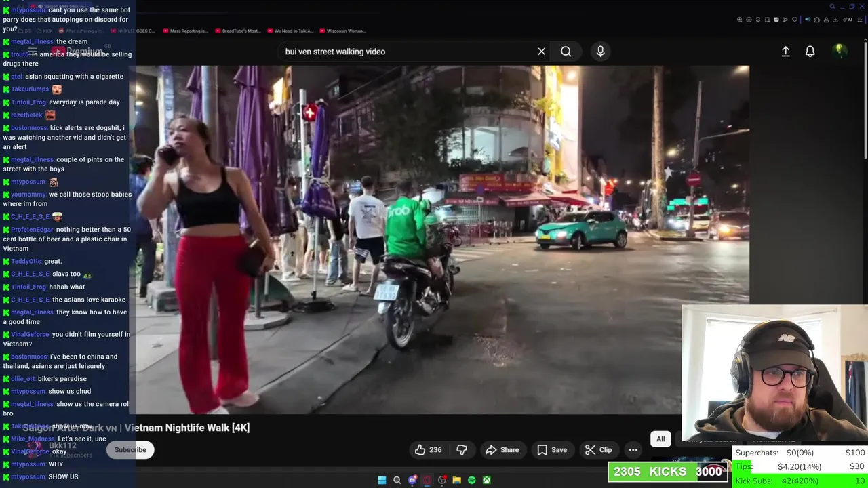
Task: Click into the YouTube search field
Action: click(407, 52)
